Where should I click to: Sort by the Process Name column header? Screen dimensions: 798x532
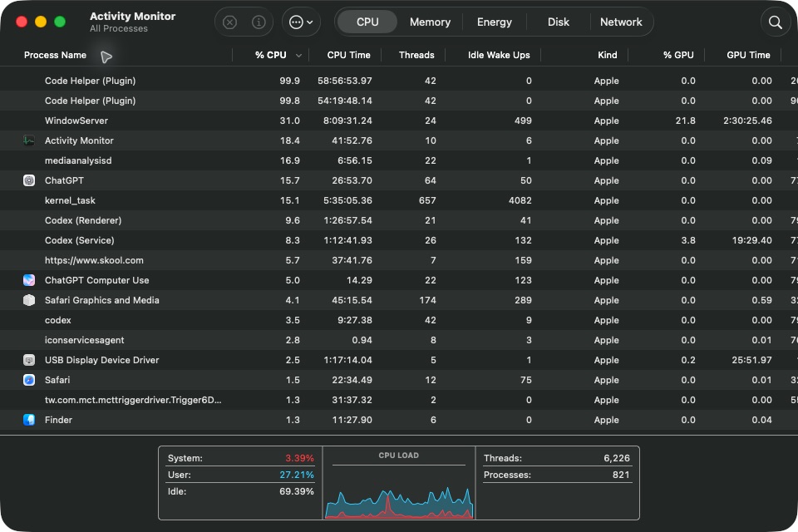click(55, 55)
